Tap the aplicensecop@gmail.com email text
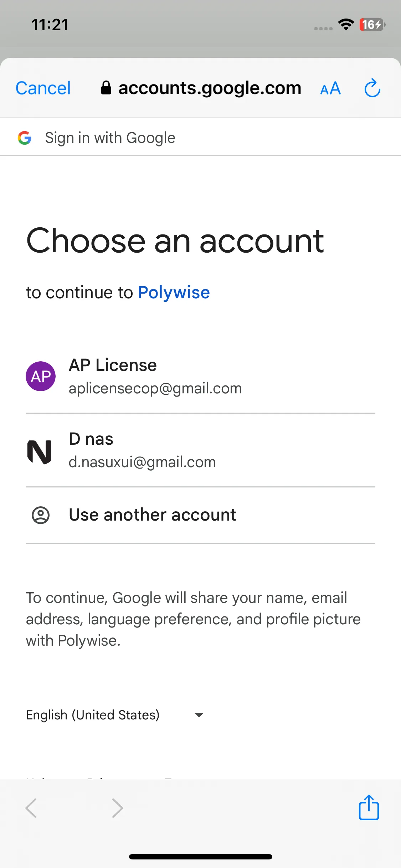The image size is (401, 868). click(155, 388)
